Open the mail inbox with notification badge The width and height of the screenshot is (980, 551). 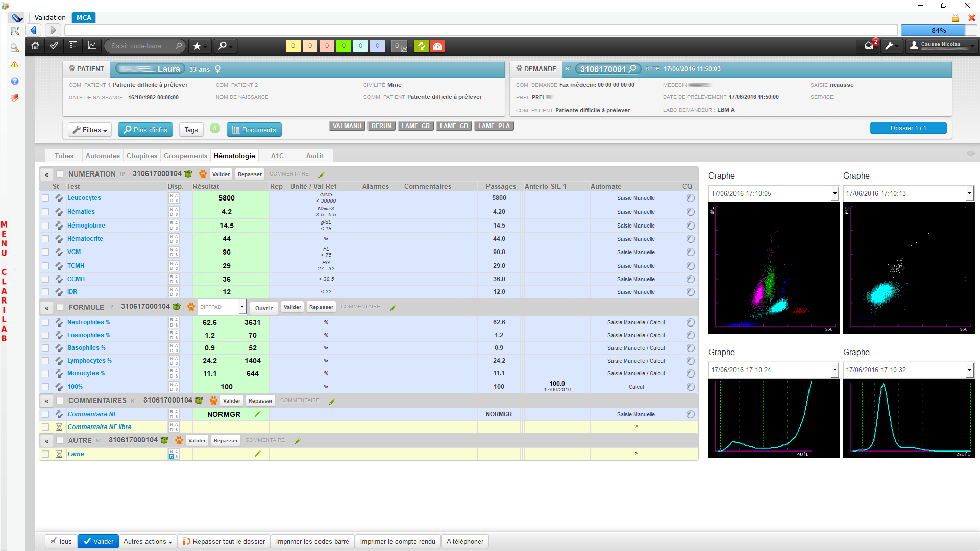(x=868, y=46)
